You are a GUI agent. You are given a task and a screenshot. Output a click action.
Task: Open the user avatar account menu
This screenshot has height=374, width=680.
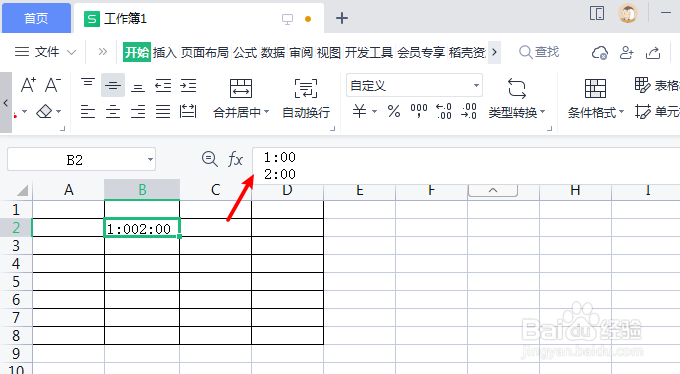(628, 13)
